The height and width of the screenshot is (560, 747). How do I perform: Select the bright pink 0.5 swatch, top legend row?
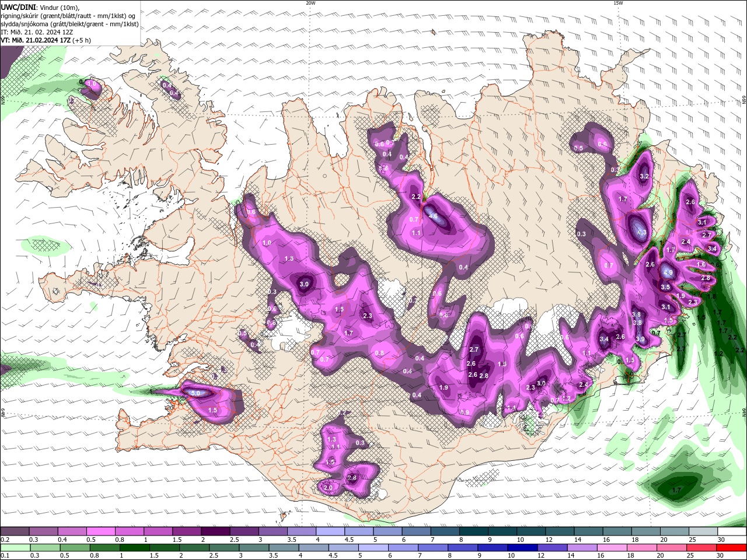coord(100,531)
